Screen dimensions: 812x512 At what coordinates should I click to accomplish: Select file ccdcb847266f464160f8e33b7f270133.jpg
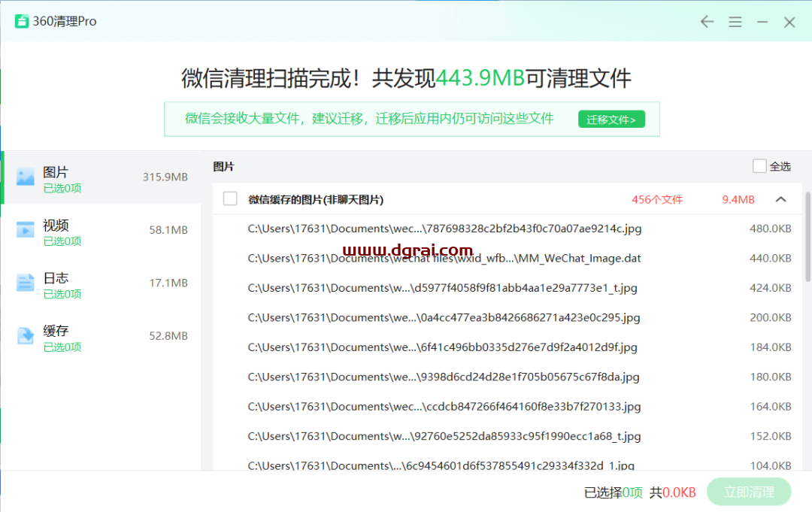507,407
